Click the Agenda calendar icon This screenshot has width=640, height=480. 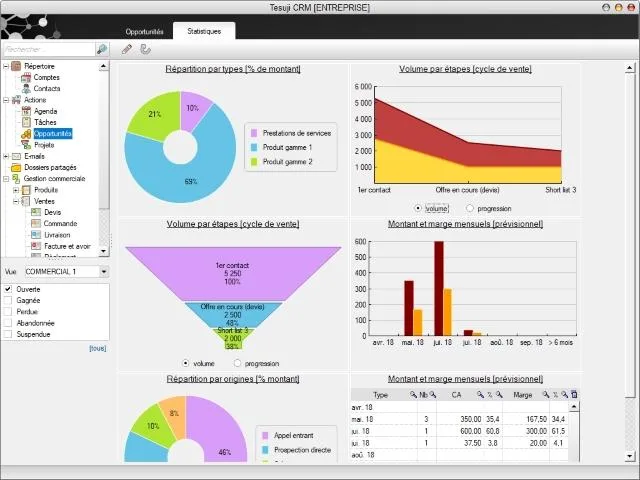[26, 111]
